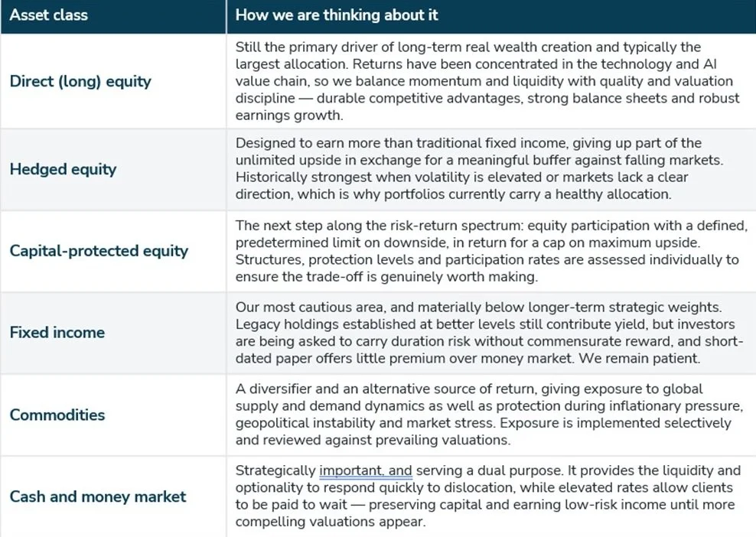Click the underlined 'important, and' text
756x537 pixels.
point(366,470)
